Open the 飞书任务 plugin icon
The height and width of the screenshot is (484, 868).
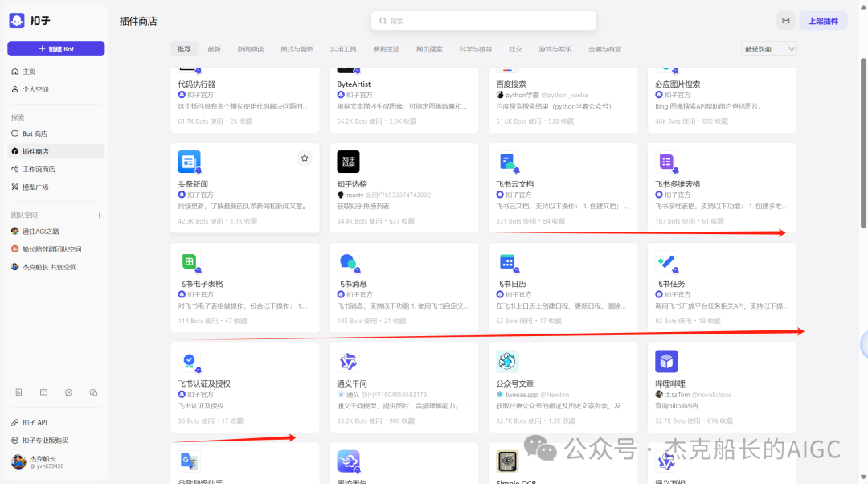point(666,261)
